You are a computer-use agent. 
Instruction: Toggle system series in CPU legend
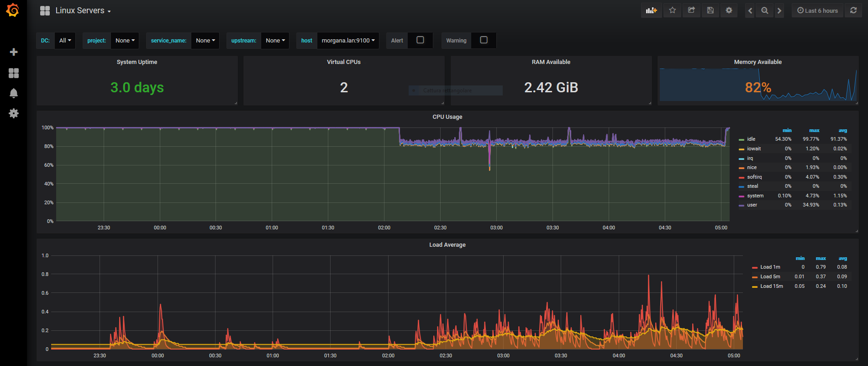(x=755, y=196)
